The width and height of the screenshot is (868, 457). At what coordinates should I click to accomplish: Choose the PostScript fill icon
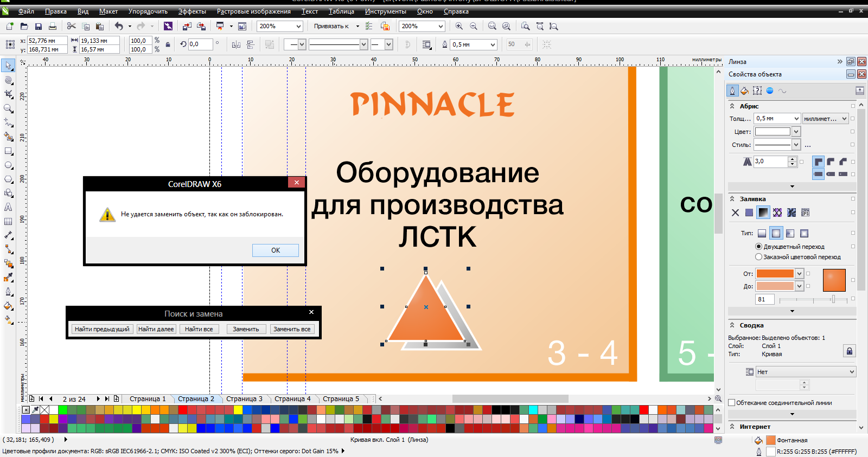pyautogui.click(x=805, y=213)
